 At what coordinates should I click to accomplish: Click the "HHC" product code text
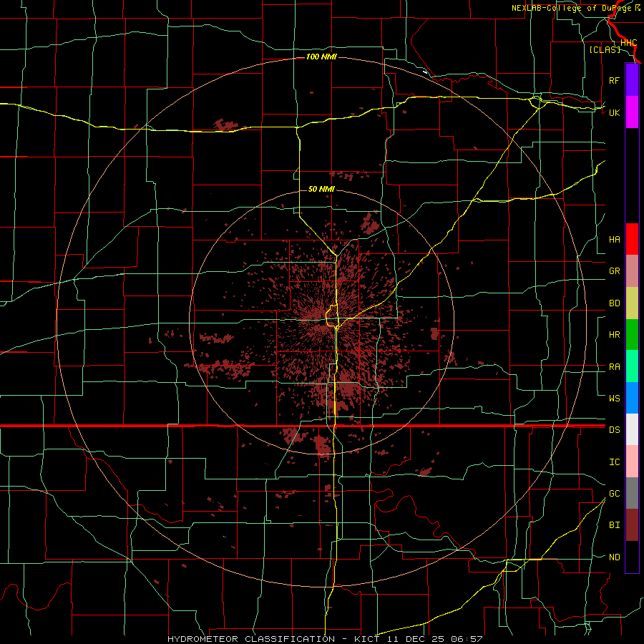[x=628, y=43]
